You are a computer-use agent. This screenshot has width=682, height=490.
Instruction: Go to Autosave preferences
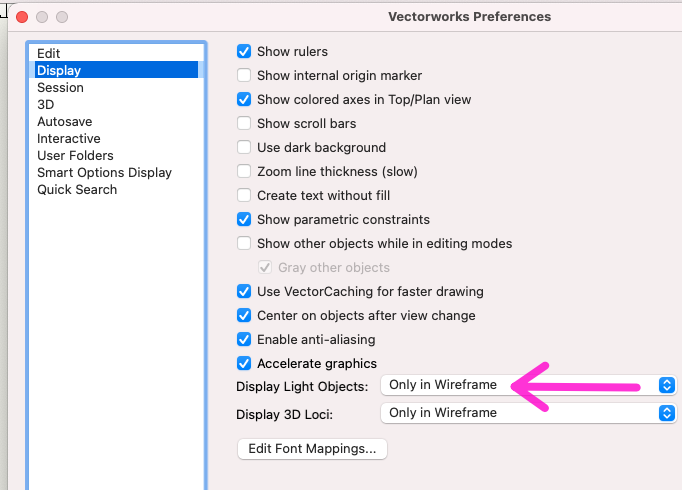[65, 121]
